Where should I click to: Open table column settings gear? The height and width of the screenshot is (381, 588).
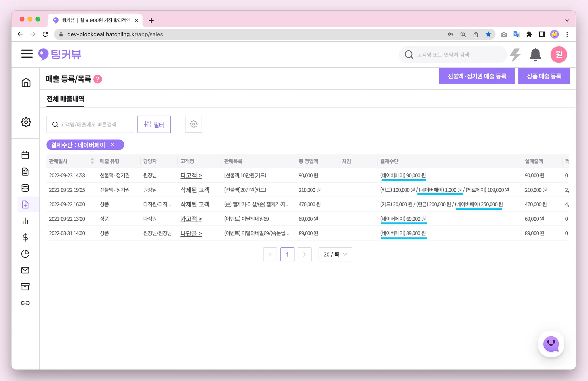click(194, 124)
